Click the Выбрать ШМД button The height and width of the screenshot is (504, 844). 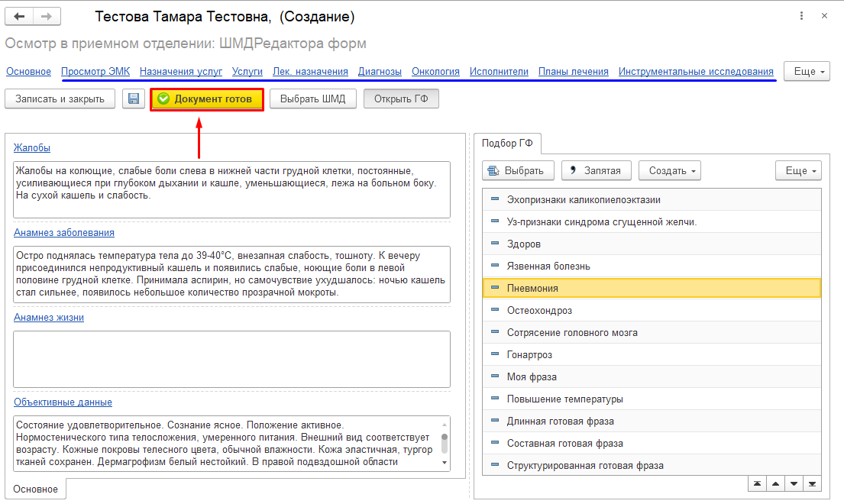(312, 99)
